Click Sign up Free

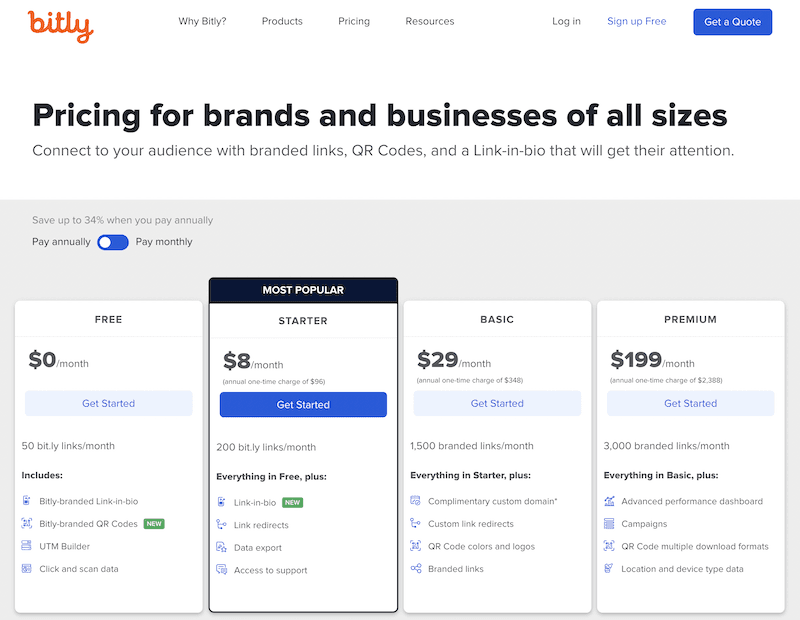pyautogui.click(x=637, y=21)
